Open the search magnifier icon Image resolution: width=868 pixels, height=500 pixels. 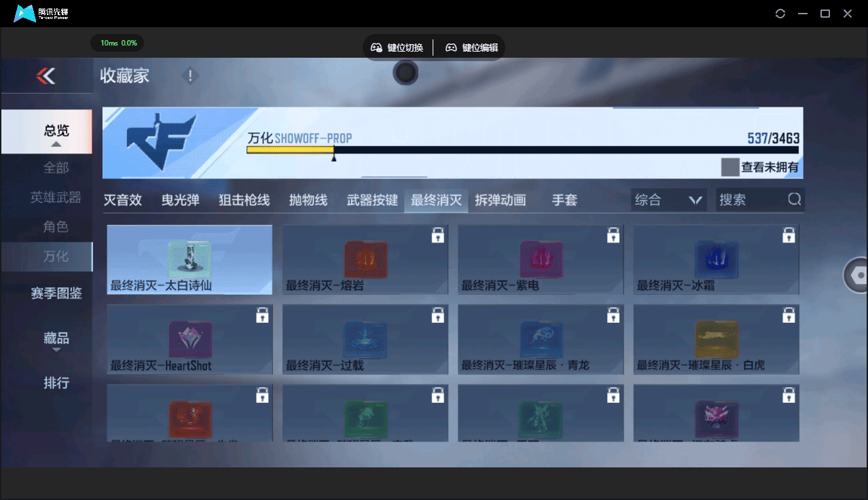(793, 200)
